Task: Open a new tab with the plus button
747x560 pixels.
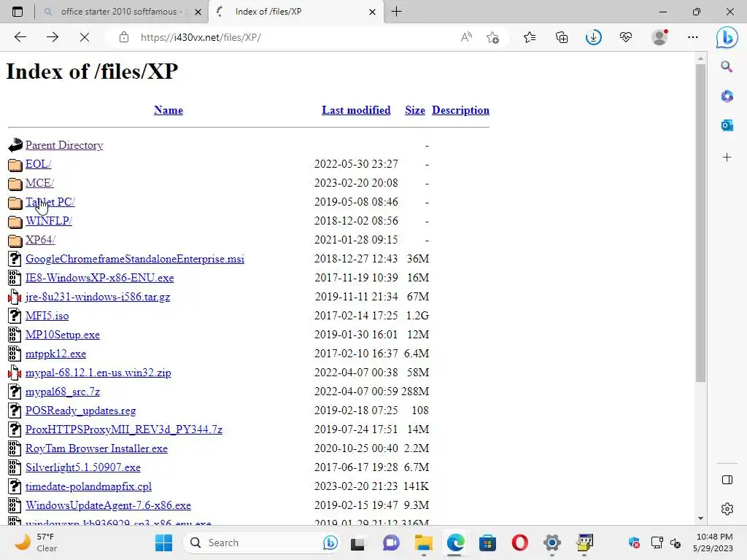Action: (x=396, y=12)
